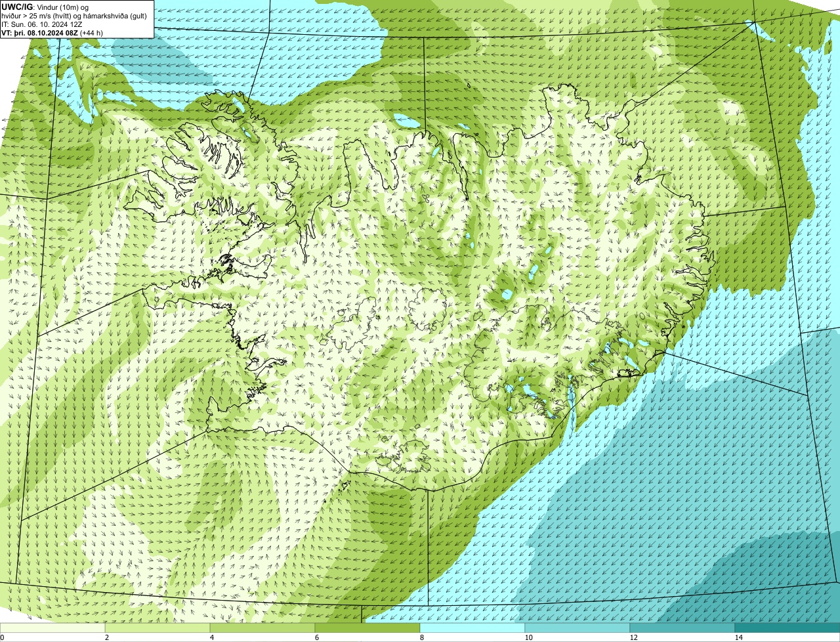
Task: Click the initial time "IT: Sun. 06. 10. 2024 12Z"
Action: [42, 24]
